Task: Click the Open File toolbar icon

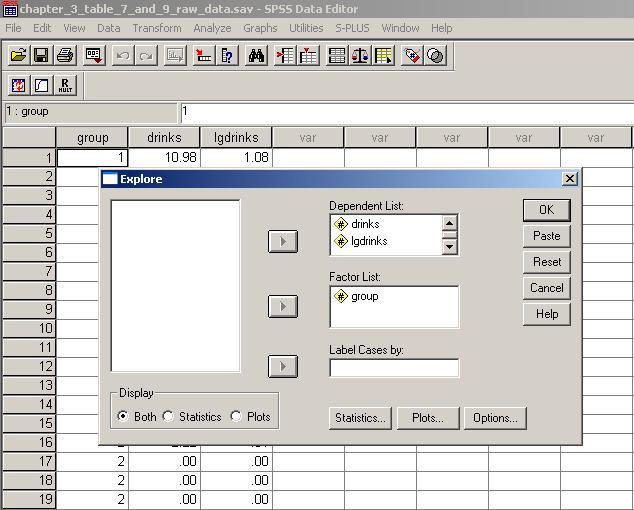Action: tap(18, 55)
